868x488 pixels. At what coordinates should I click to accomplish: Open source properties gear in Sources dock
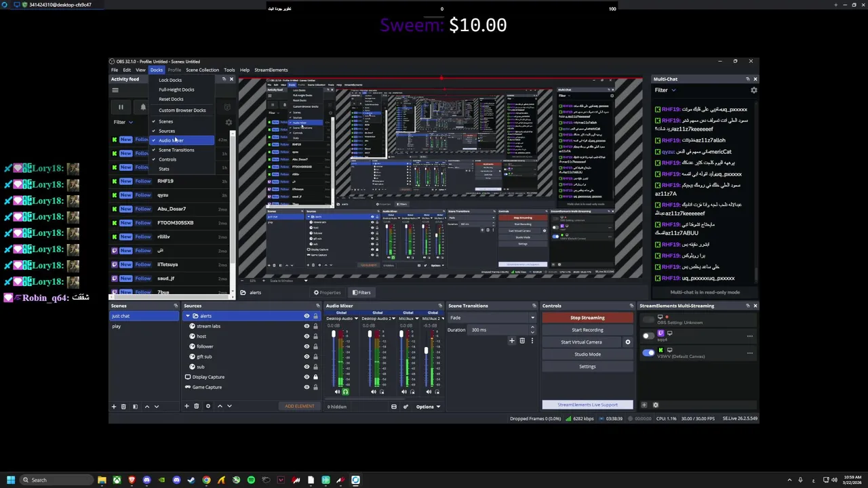tap(208, 407)
